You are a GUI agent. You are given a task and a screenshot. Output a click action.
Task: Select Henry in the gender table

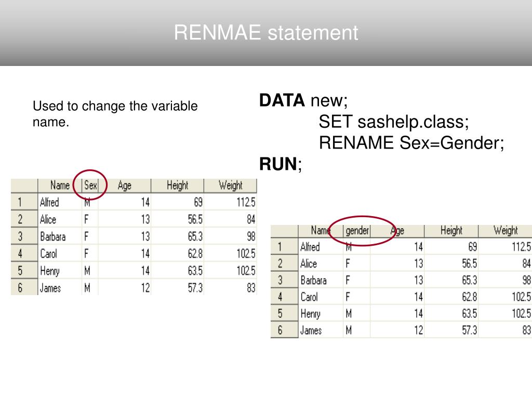tap(310, 314)
